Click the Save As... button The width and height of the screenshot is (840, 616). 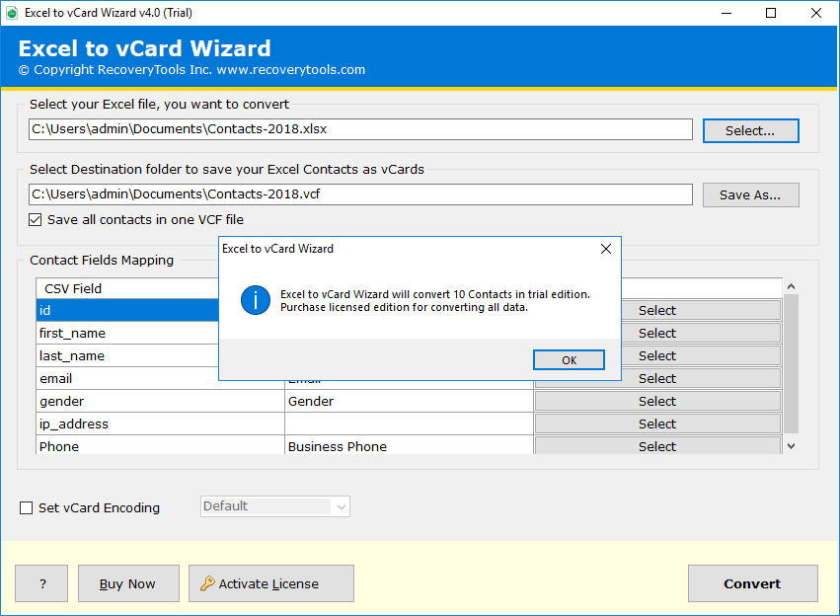coord(750,195)
